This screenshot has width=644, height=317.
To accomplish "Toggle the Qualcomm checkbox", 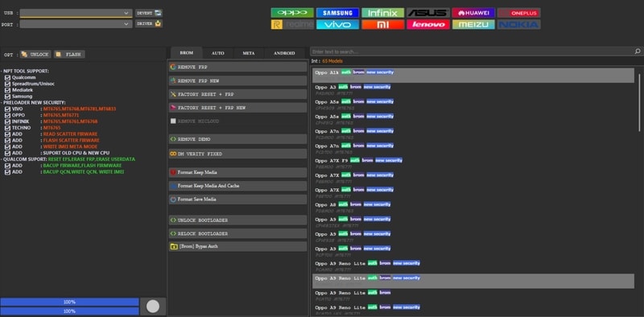I will (7, 77).
